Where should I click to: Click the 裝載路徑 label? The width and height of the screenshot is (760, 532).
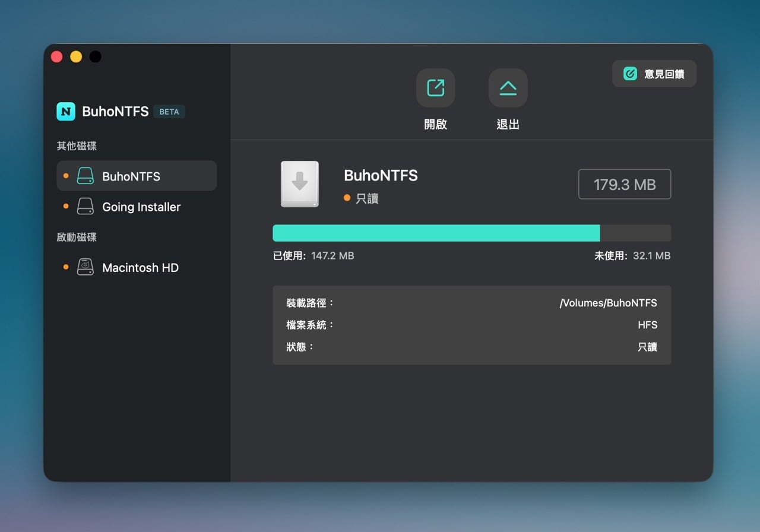310,303
